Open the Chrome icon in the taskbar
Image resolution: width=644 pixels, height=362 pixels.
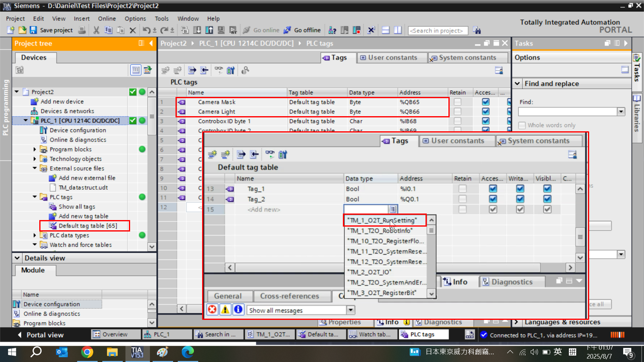[87, 352]
